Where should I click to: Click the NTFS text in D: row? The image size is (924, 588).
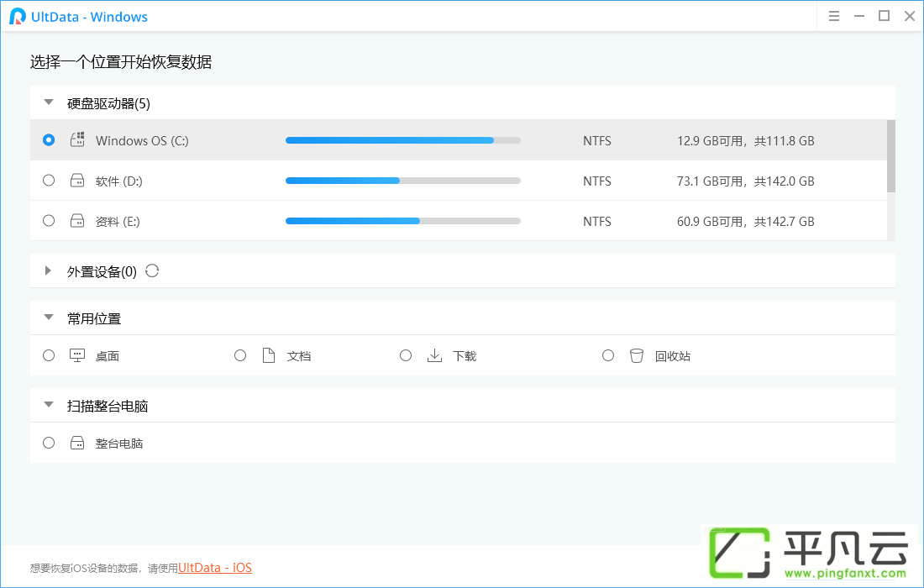597,181
